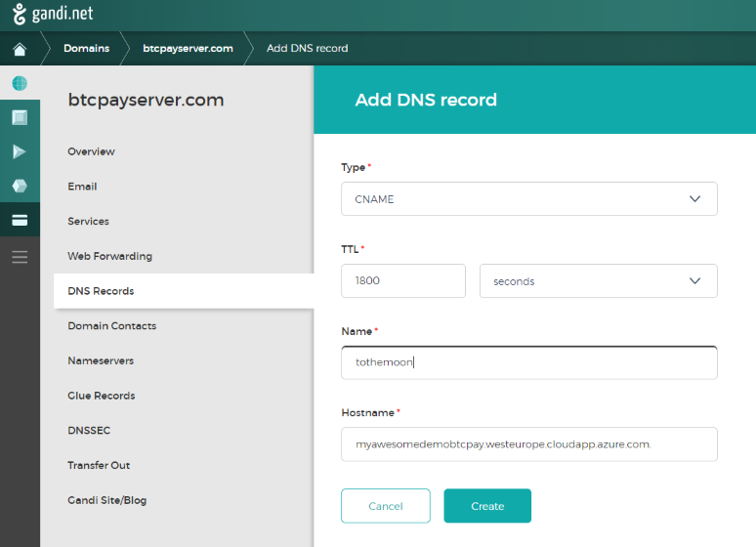Click the TTL value field with 1800
The image size is (756, 547).
(402, 281)
